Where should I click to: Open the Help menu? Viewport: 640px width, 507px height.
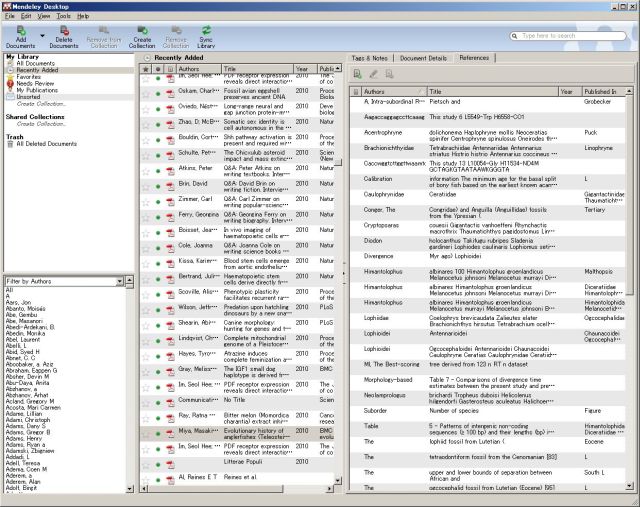pos(83,16)
